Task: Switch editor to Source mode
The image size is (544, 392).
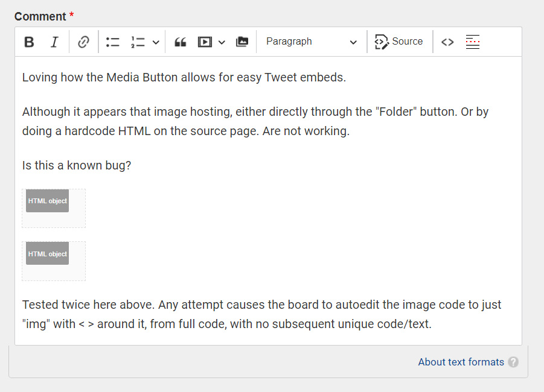Action: 399,42
